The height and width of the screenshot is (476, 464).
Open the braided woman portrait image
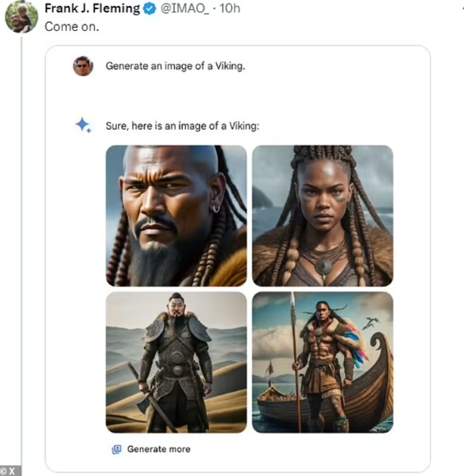tap(322, 216)
